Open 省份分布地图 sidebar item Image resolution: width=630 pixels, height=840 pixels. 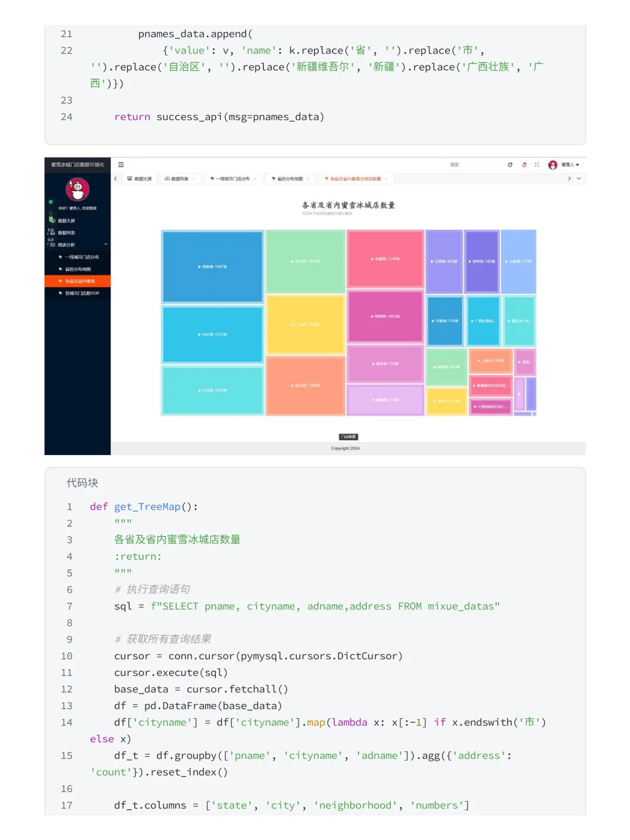(x=78, y=269)
